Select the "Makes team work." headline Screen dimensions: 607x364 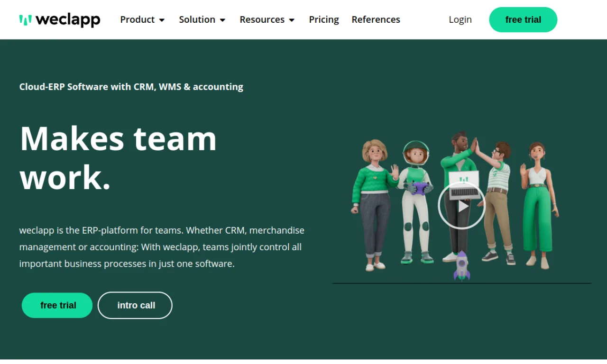tap(118, 158)
